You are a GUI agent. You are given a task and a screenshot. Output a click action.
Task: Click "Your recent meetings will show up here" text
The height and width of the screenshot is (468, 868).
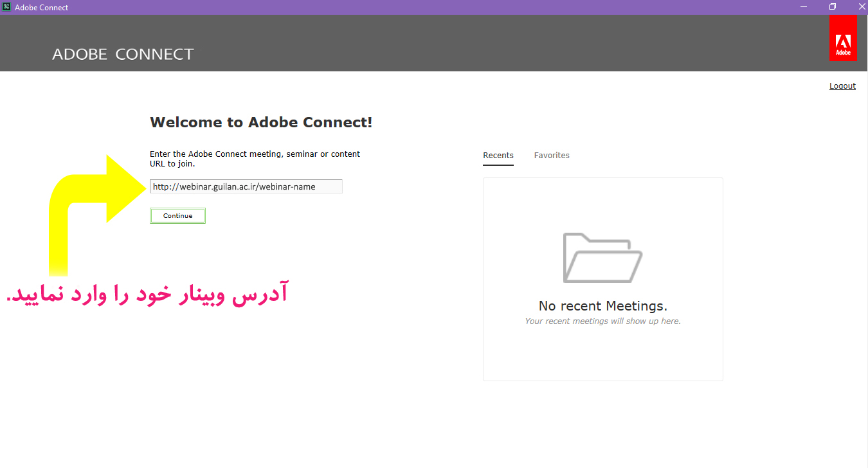tap(602, 321)
